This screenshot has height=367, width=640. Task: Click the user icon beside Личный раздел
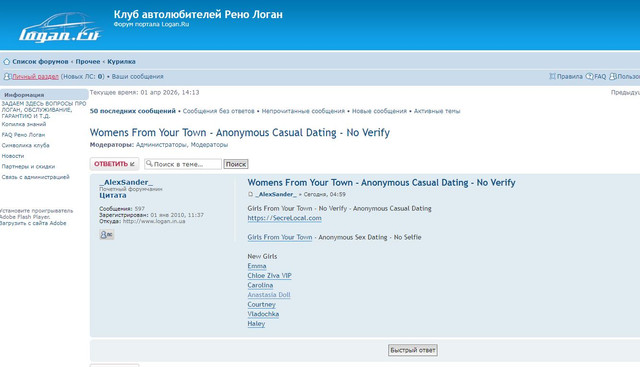7,76
